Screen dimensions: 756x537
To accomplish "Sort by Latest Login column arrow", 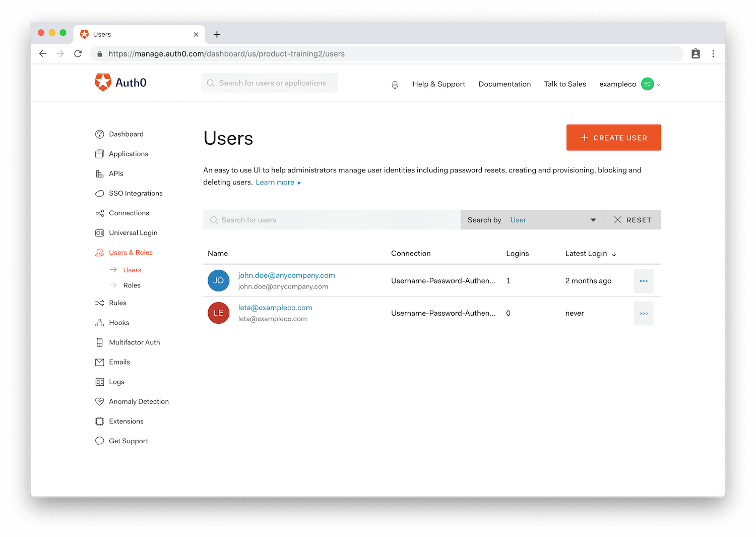I will [614, 254].
